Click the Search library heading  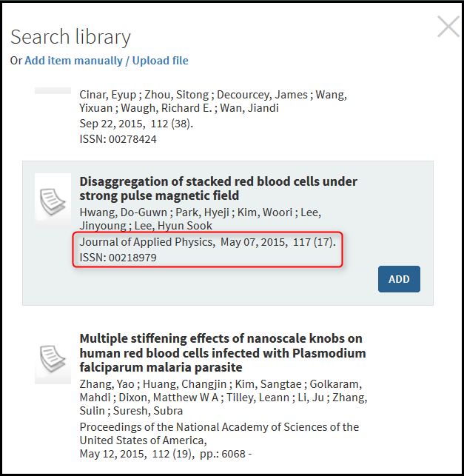pyautogui.click(x=70, y=37)
